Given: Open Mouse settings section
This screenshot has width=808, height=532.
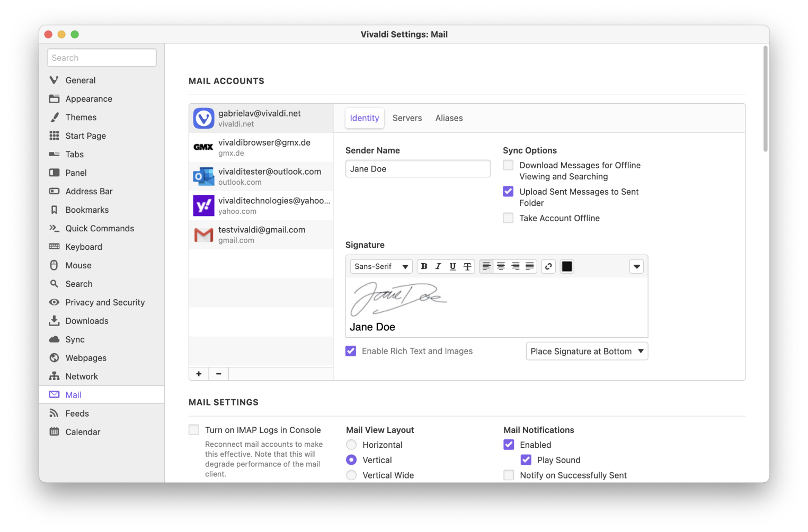Looking at the screenshot, I should click(x=102, y=265).
